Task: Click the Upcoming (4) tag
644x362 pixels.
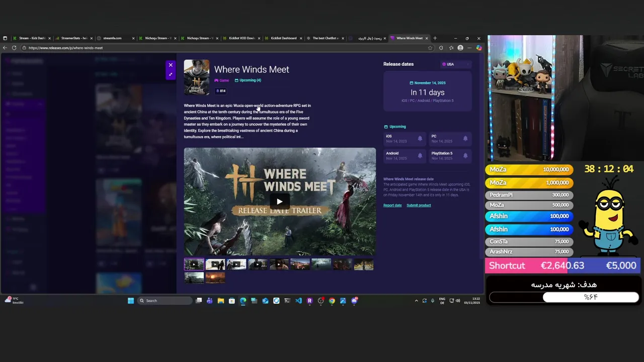Action: tap(248, 80)
